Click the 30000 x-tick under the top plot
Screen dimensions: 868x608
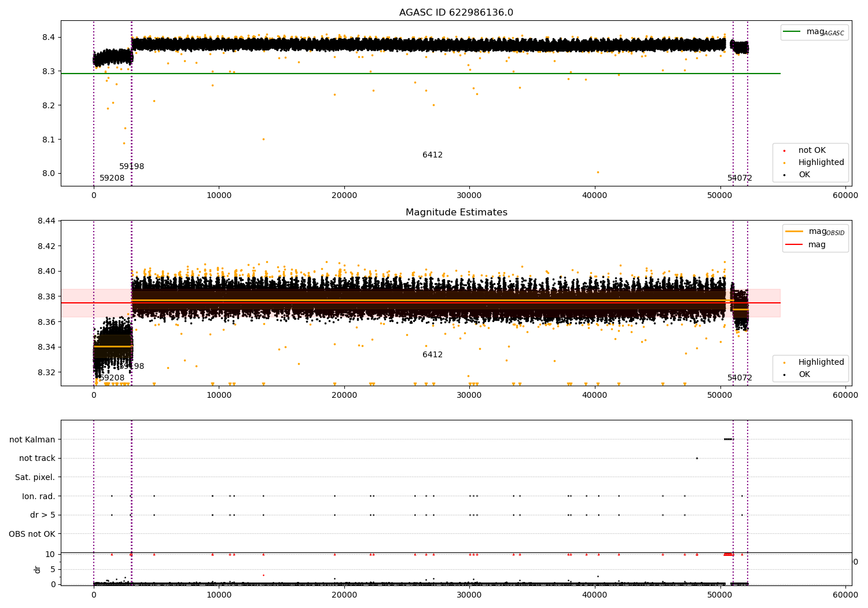click(469, 196)
